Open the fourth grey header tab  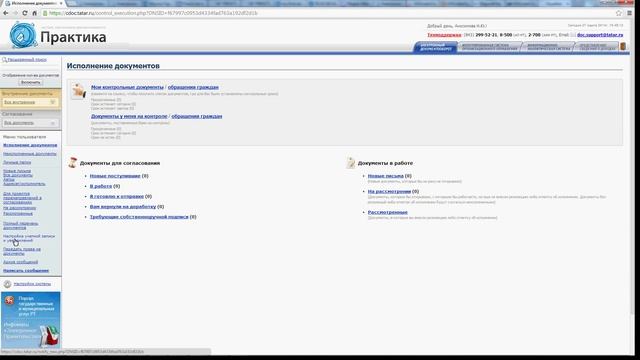click(x=597, y=47)
